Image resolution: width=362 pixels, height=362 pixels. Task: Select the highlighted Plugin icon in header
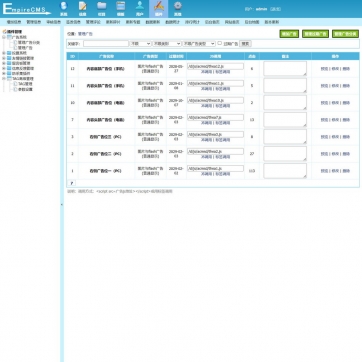point(159,8)
